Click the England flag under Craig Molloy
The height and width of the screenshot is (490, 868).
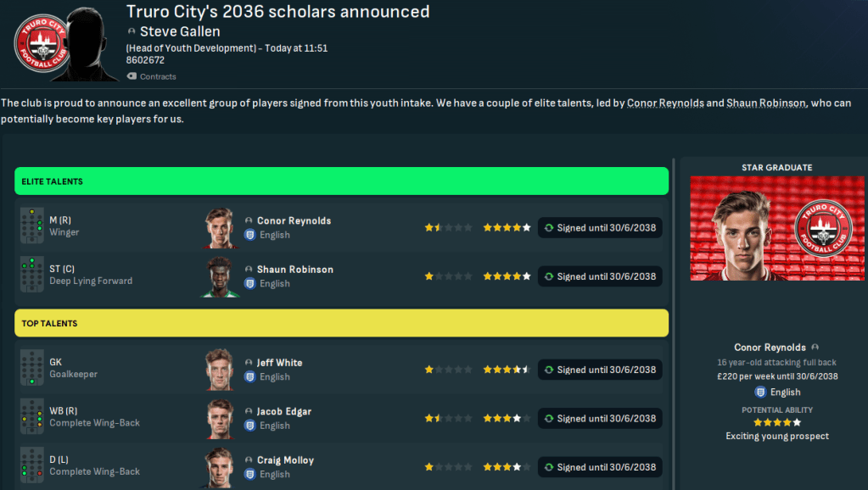coord(250,474)
